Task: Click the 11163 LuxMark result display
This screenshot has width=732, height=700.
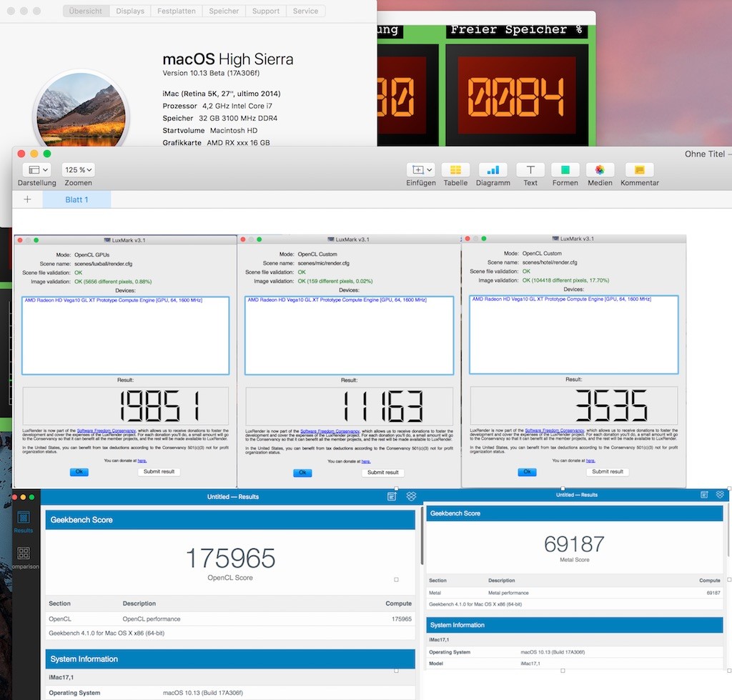Action: (x=349, y=405)
